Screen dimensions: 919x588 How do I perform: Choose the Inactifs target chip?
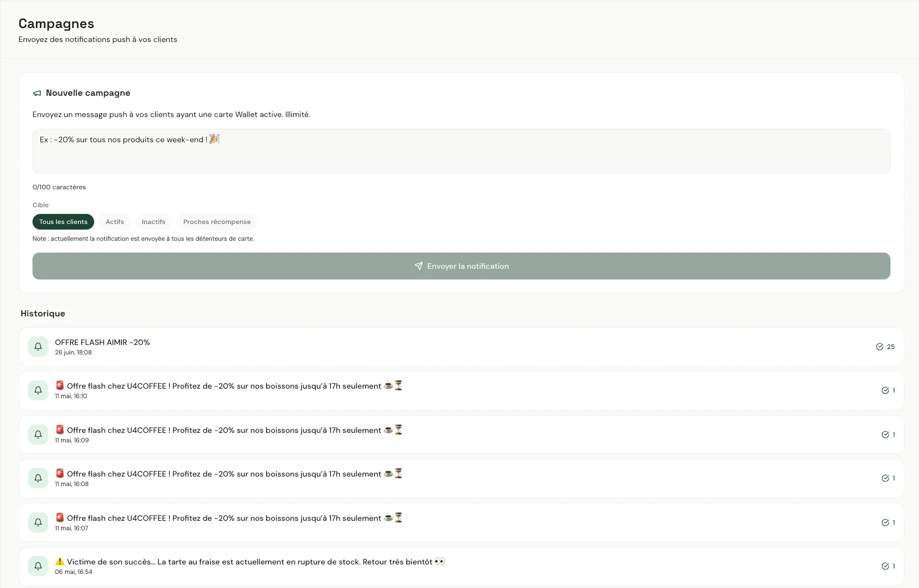tap(154, 222)
